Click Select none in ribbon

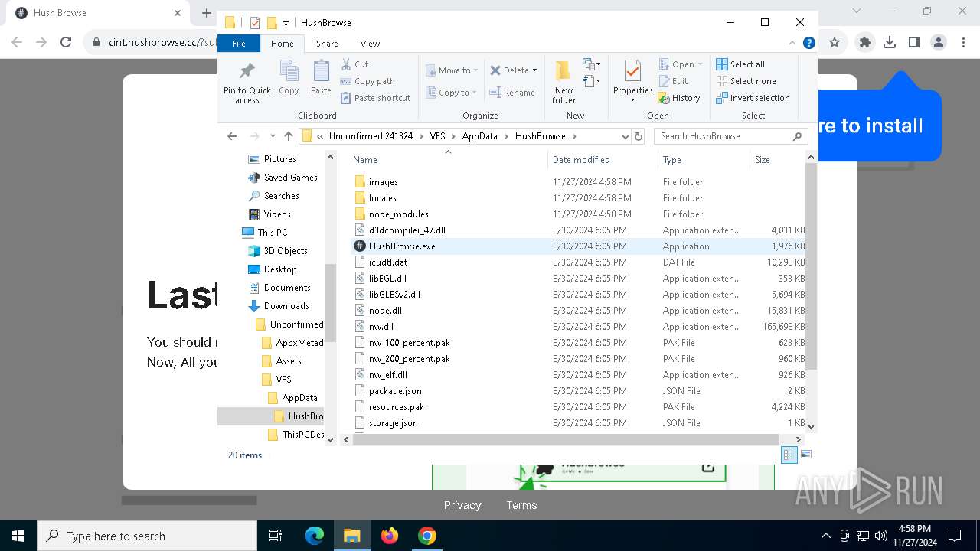[746, 81]
